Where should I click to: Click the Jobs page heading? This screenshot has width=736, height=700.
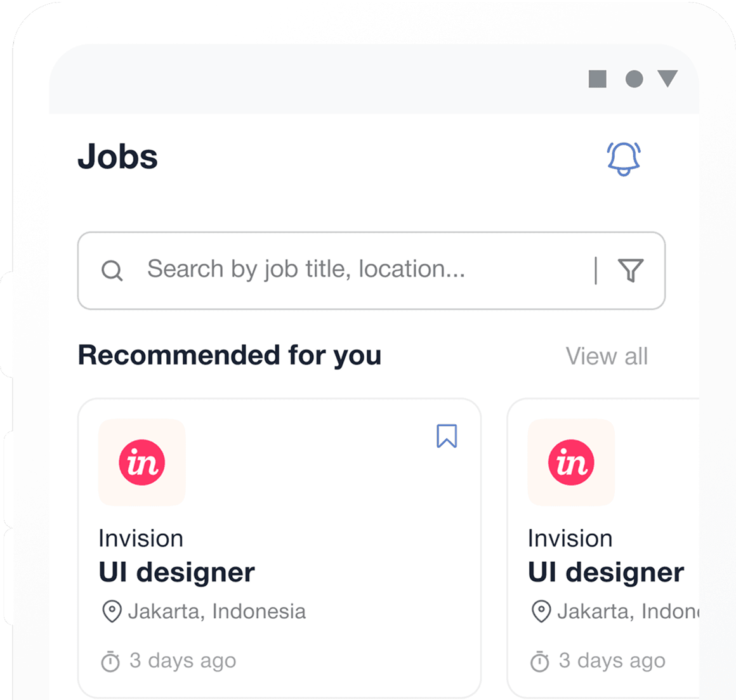(x=118, y=157)
